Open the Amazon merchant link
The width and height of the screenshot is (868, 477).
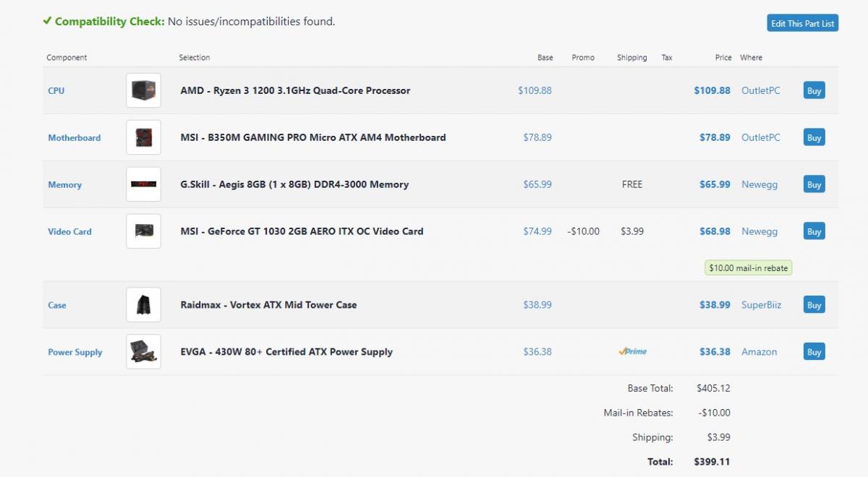pos(759,352)
